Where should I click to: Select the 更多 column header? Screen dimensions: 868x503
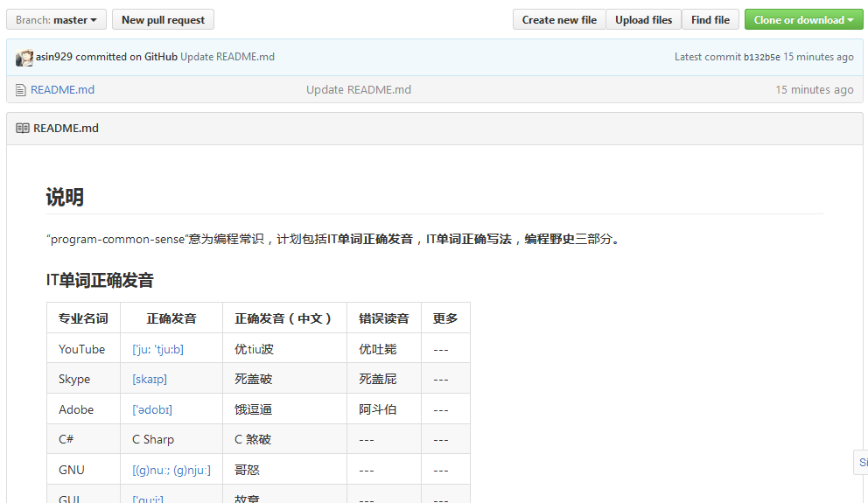(x=445, y=318)
